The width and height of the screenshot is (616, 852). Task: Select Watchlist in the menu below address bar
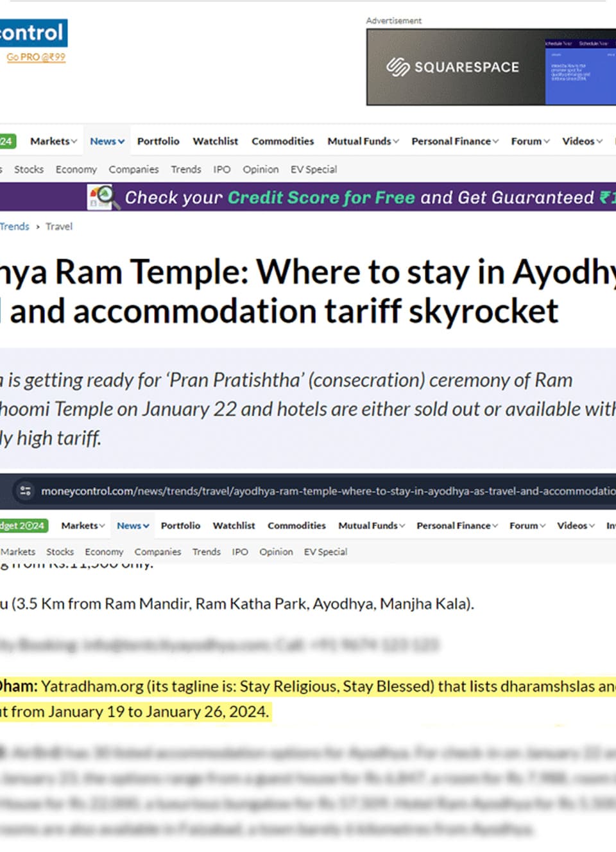coord(234,525)
